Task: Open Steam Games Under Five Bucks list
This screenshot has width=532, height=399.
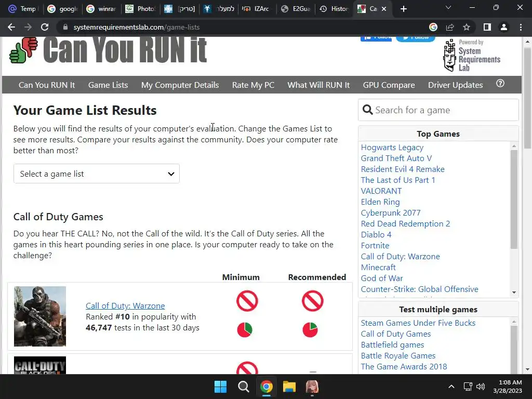Action: pos(418,323)
